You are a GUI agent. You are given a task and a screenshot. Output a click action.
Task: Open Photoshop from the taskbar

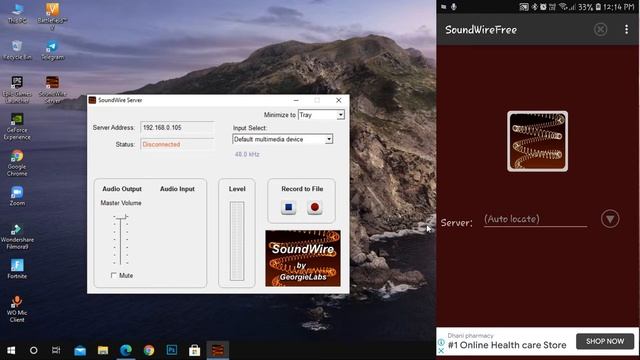[172, 350]
